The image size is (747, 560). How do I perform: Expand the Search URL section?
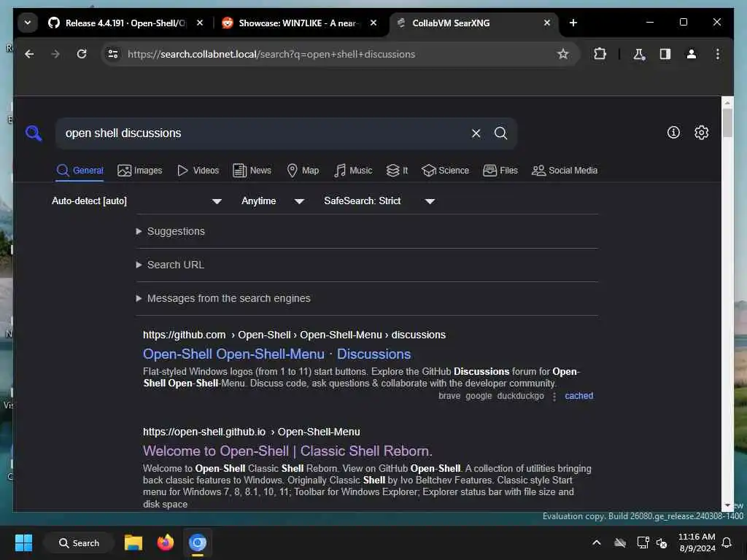pyautogui.click(x=171, y=265)
